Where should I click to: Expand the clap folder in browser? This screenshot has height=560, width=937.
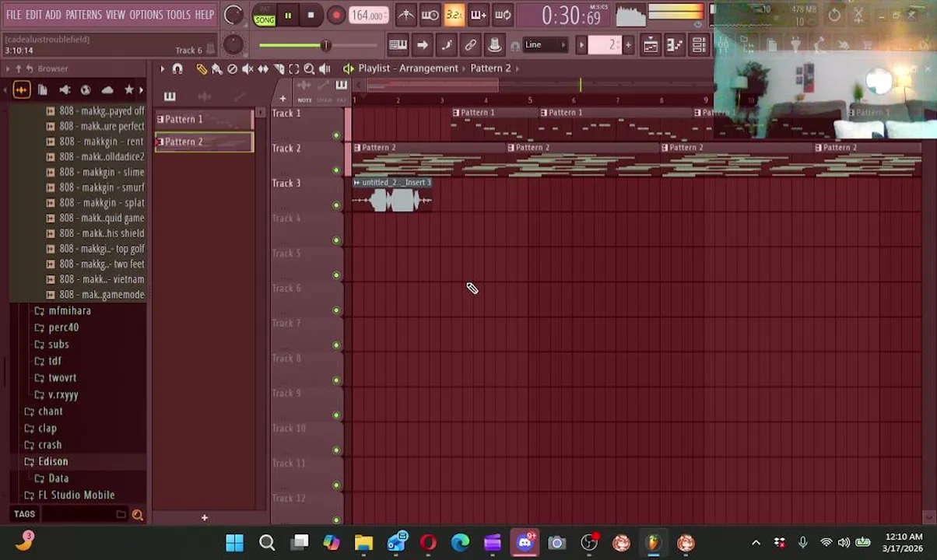[x=47, y=429]
